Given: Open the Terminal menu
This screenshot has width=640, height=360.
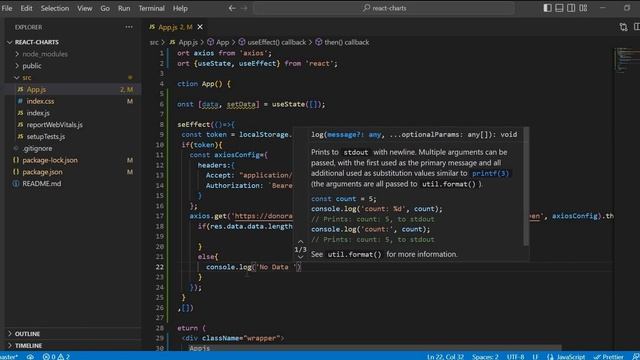Looking at the screenshot, I should (151, 8).
